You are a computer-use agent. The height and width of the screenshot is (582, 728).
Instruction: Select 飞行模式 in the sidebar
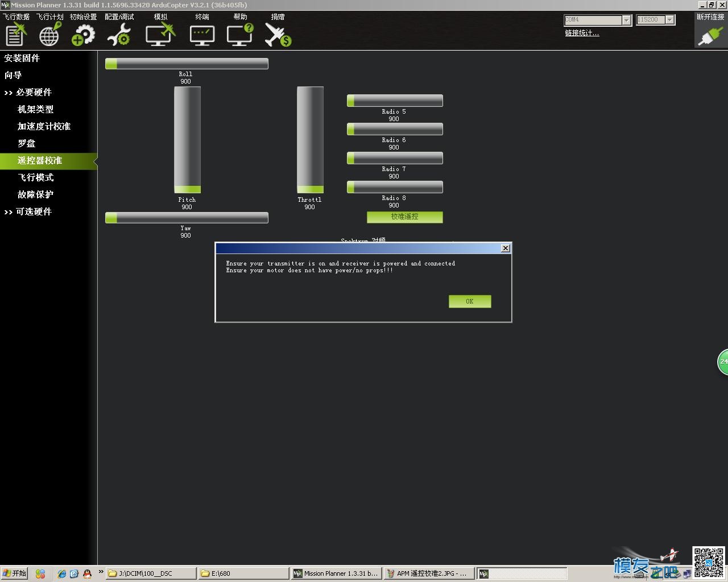35,177
